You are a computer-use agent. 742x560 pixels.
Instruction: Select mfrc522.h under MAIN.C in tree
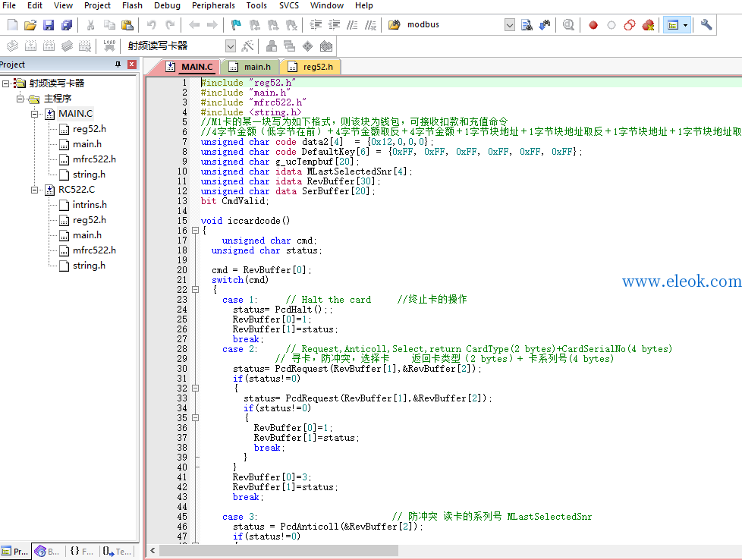[94, 159]
